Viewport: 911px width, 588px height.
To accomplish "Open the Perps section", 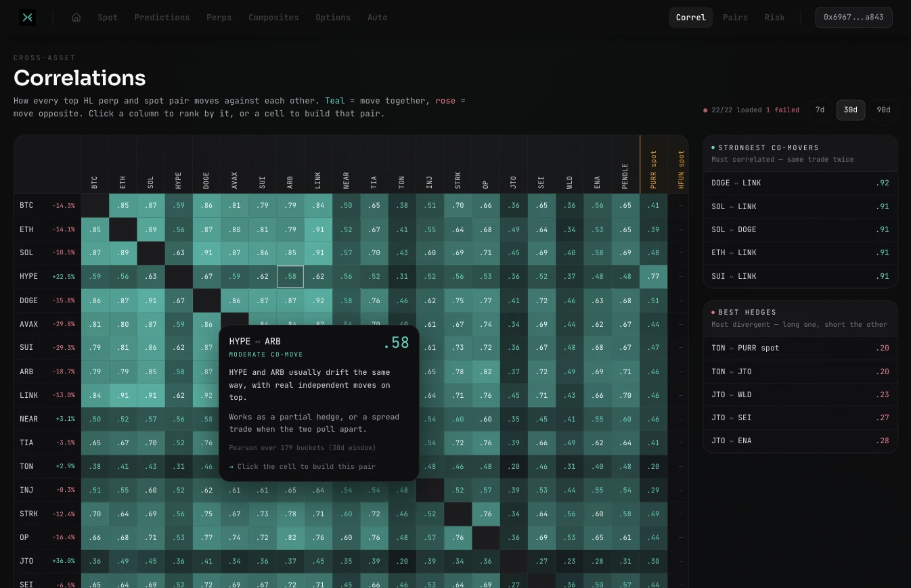I will (219, 18).
